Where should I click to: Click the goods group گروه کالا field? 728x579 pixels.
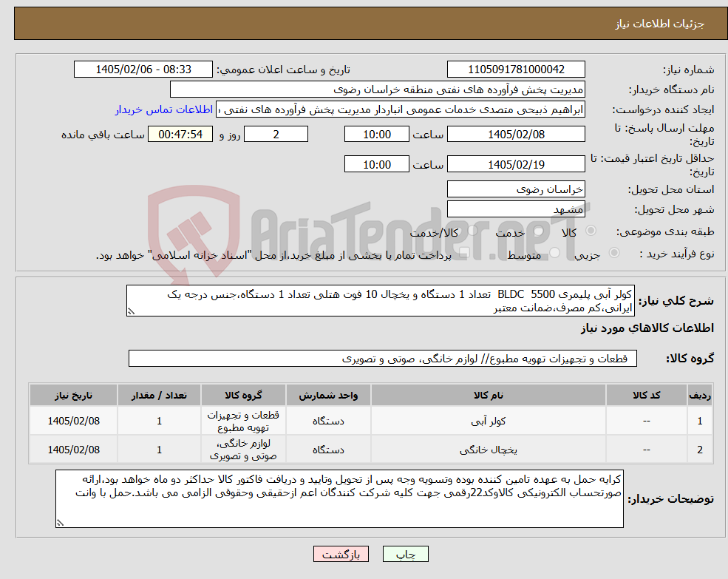383,359
